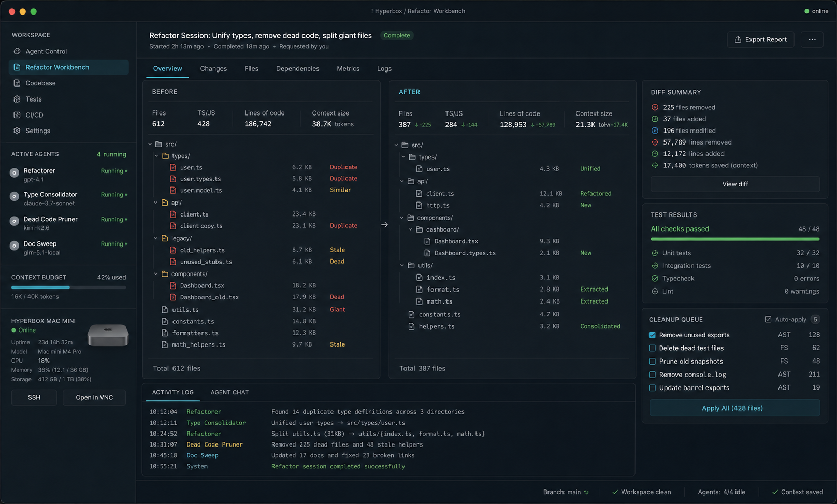This screenshot has height=504, width=837.
Task: Toggle the Auto-apply checkbox
Action: point(768,319)
